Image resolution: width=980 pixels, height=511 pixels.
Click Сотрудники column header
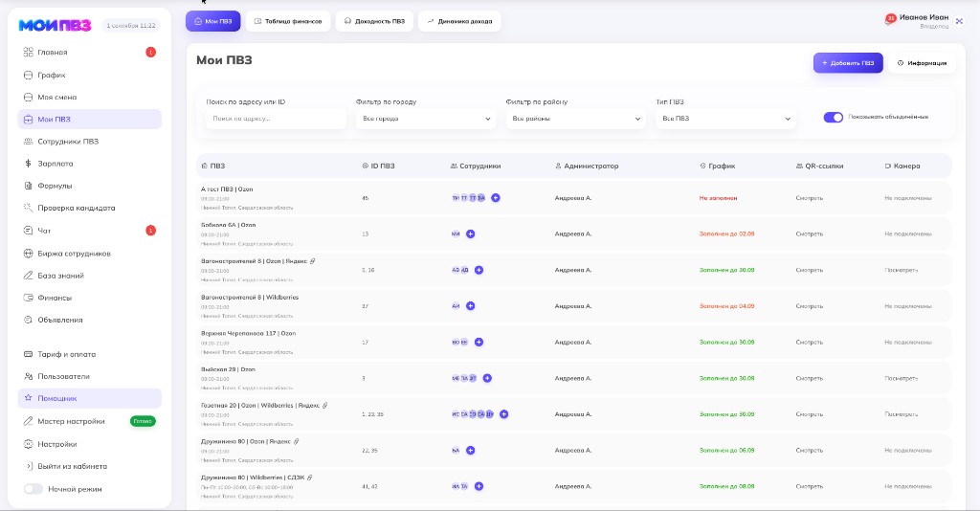(x=476, y=167)
